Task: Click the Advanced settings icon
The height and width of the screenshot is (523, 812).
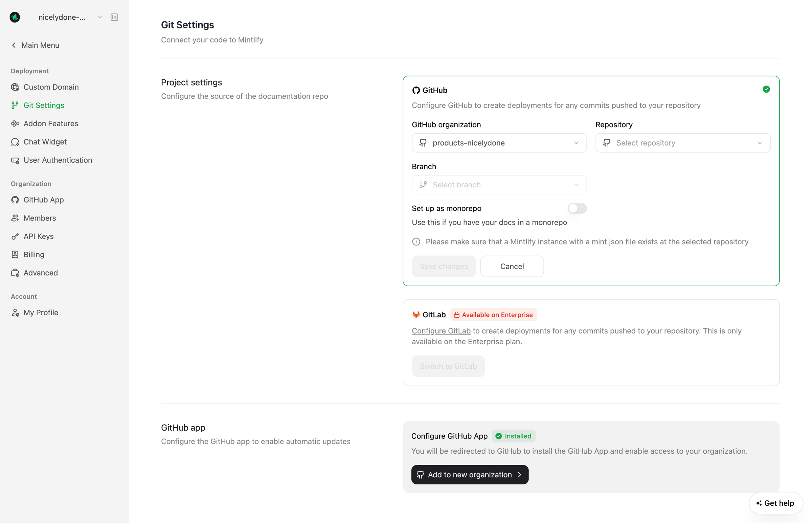Action: (15, 273)
